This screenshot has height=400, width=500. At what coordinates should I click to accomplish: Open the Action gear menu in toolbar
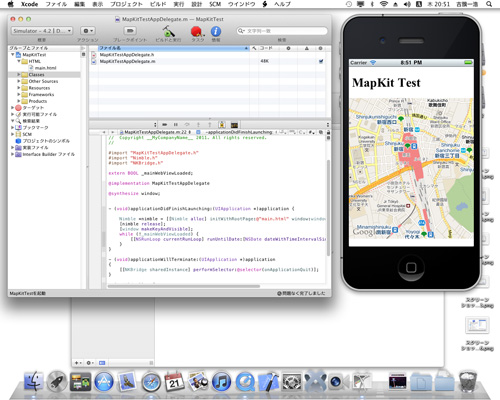88,31
